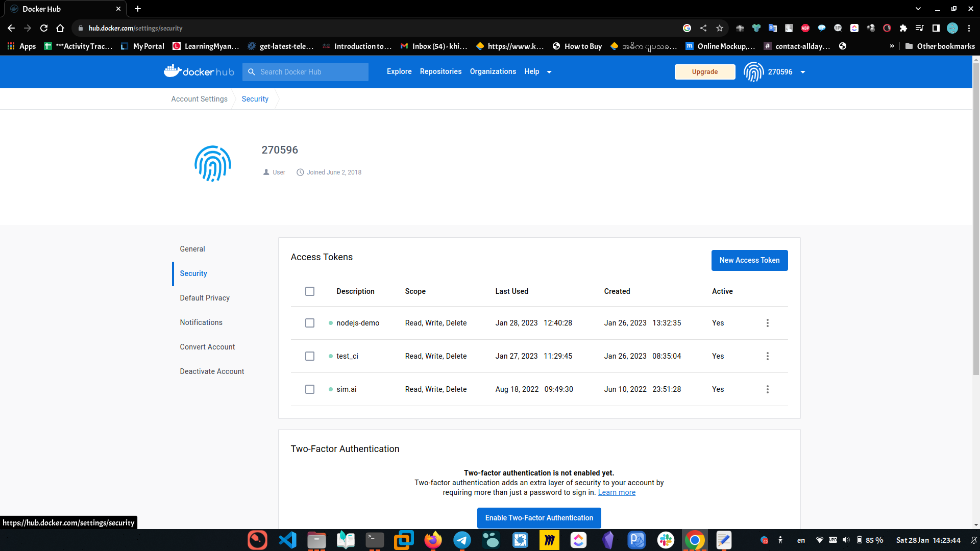Image resolution: width=980 pixels, height=551 pixels.
Task: Open the Apps bookmark
Action: (21, 46)
